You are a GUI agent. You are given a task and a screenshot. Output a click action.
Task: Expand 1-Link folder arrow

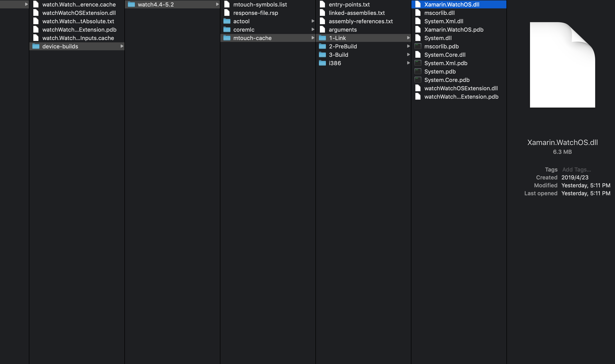point(408,38)
